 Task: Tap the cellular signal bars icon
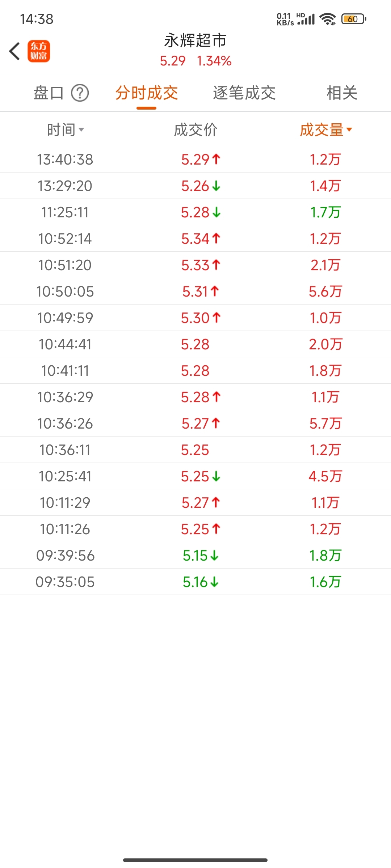point(306,19)
